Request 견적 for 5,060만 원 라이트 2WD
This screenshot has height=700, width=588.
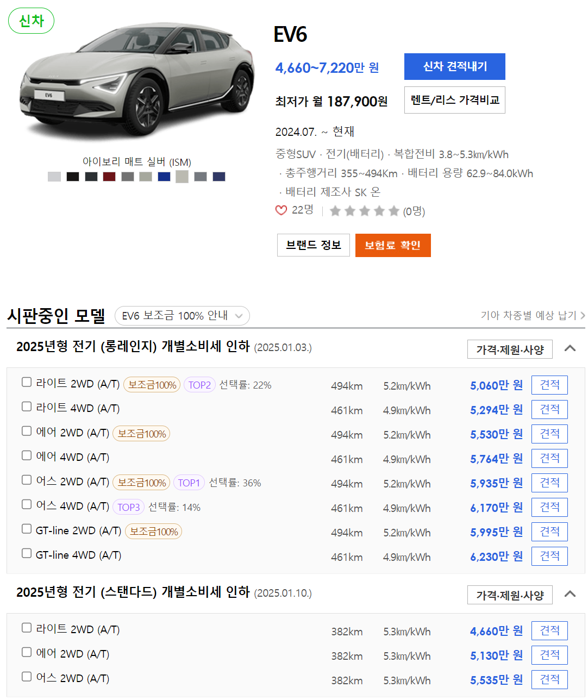coord(549,385)
